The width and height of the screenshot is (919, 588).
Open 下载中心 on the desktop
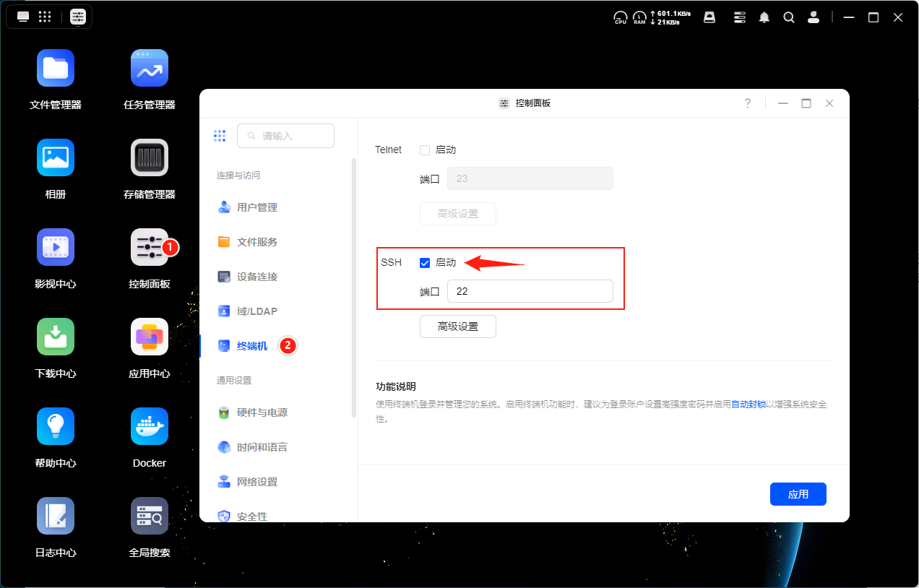click(x=56, y=337)
